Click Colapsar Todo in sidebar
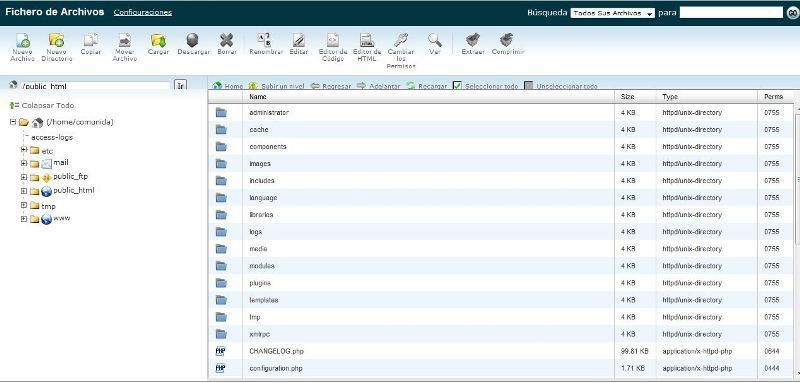Viewport: 800px width, 383px height. (x=42, y=106)
